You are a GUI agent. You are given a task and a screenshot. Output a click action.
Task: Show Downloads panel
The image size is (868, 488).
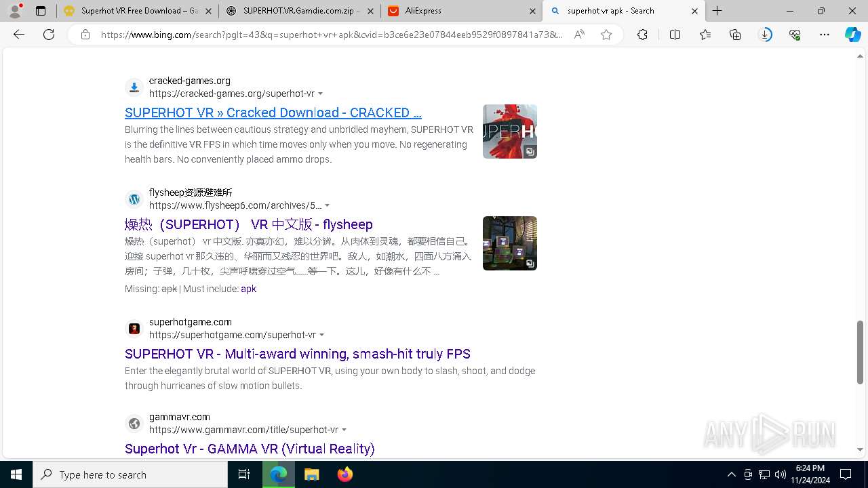pos(765,35)
